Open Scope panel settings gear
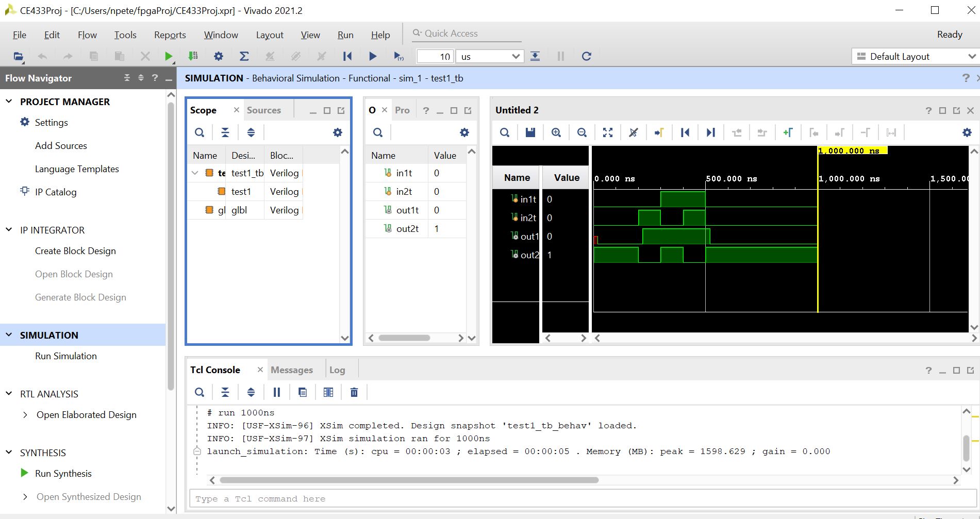The width and height of the screenshot is (980, 519). (x=338, y=132)
